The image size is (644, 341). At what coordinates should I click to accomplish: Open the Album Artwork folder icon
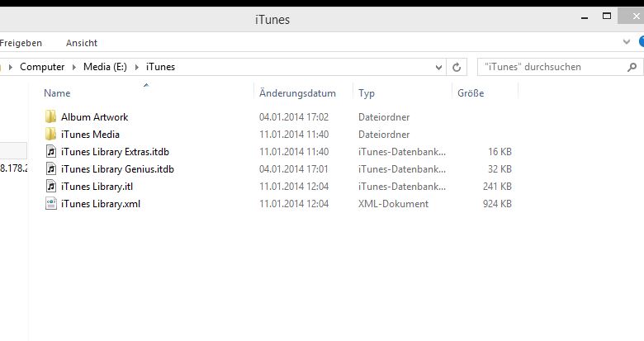(50, 116)
